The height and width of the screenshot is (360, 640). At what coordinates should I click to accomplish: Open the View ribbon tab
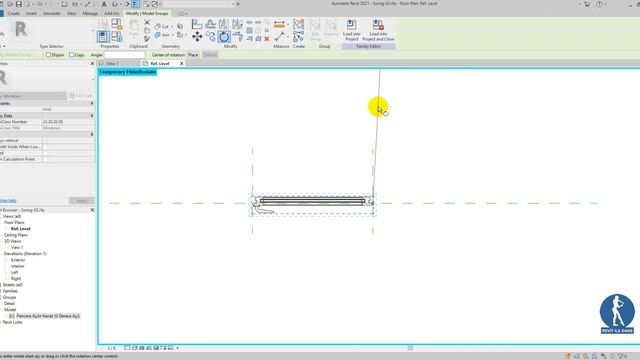(71, 13)
